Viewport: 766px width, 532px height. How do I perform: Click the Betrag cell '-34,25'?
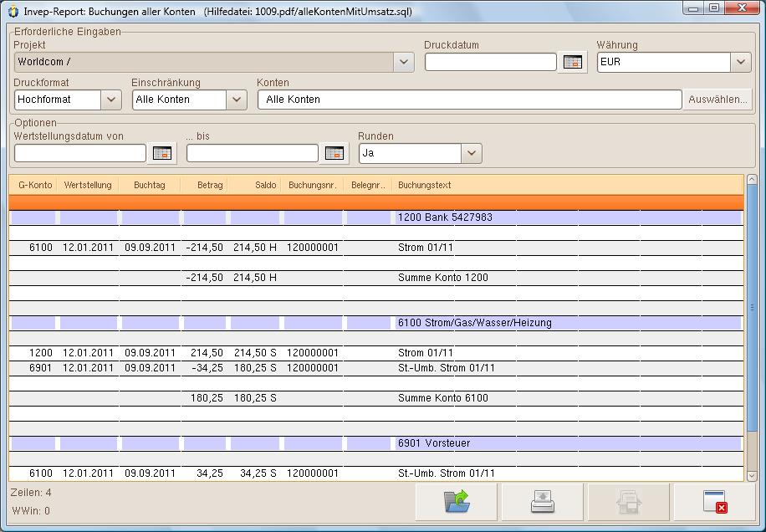pos(207,368)
